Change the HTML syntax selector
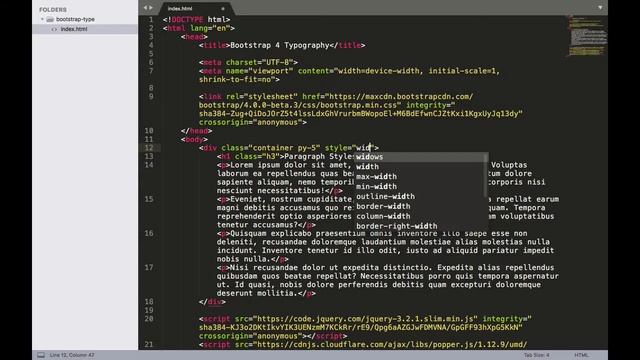Screen dimensions: 640x360 (581, 355)
